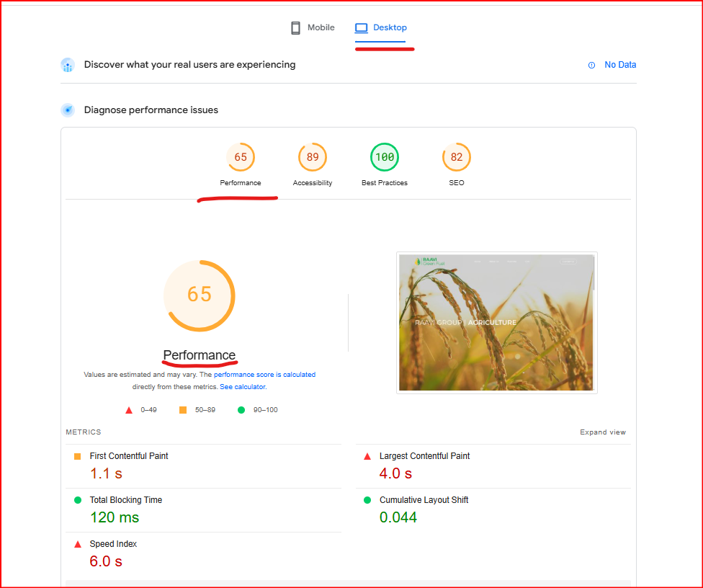Viewport: 703px width, 588px height.
Task: Click the Largest Contentful Paint red triangle icon
Action: (367, 456)
